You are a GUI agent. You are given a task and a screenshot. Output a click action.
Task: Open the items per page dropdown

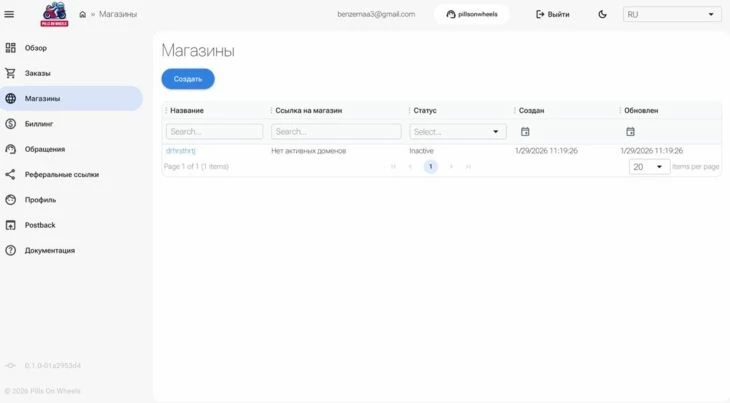coord(649,167)
